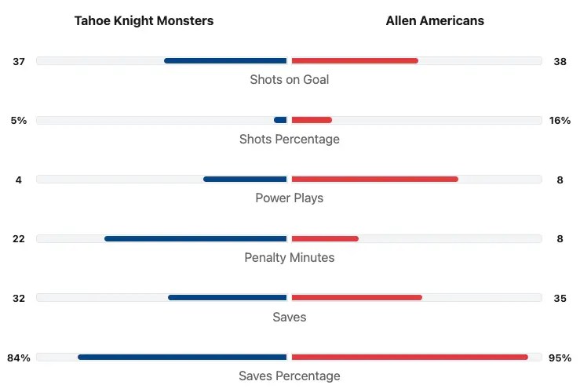Click the blue Shots on Goal bar
This screenshot has height=392, width=580.
[x=226, y=60]
